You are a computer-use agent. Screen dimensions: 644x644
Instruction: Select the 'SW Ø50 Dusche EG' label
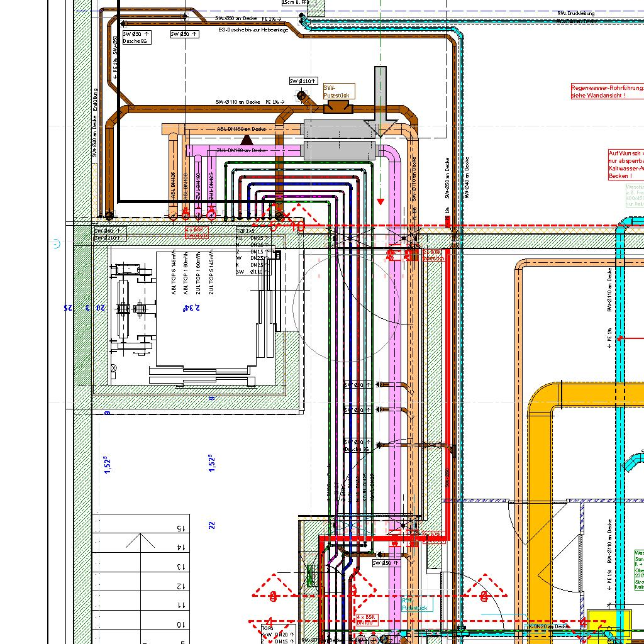click(136, 37)
